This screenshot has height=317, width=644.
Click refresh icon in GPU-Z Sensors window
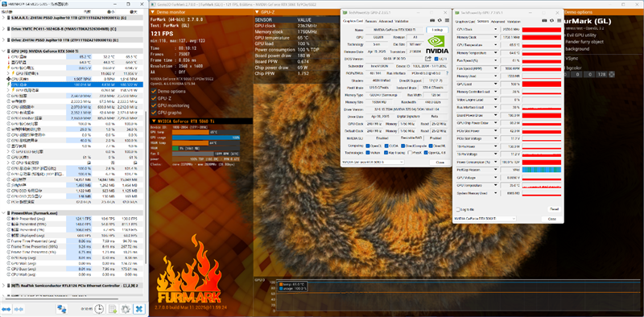click(551, 21)
